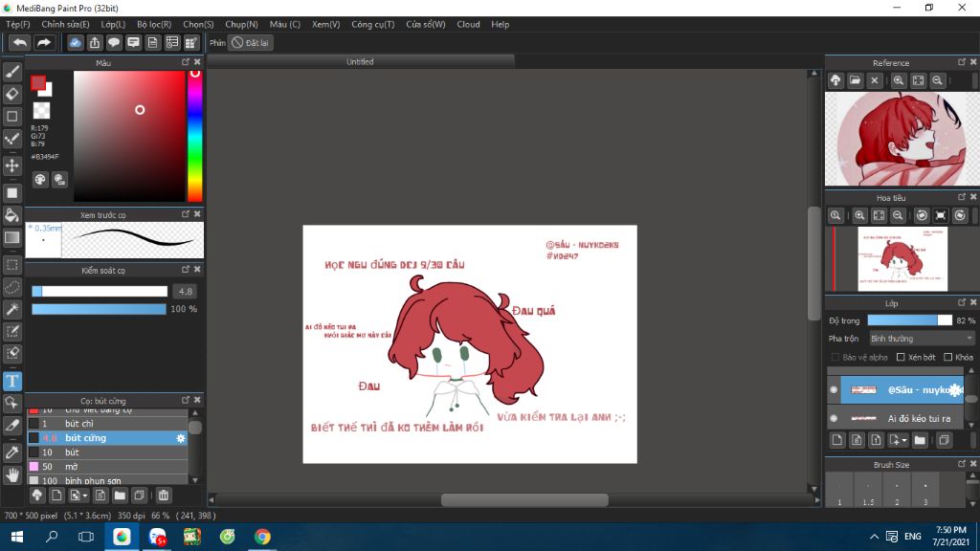Select the Bucket fill tool

click(x=11, y=215)
